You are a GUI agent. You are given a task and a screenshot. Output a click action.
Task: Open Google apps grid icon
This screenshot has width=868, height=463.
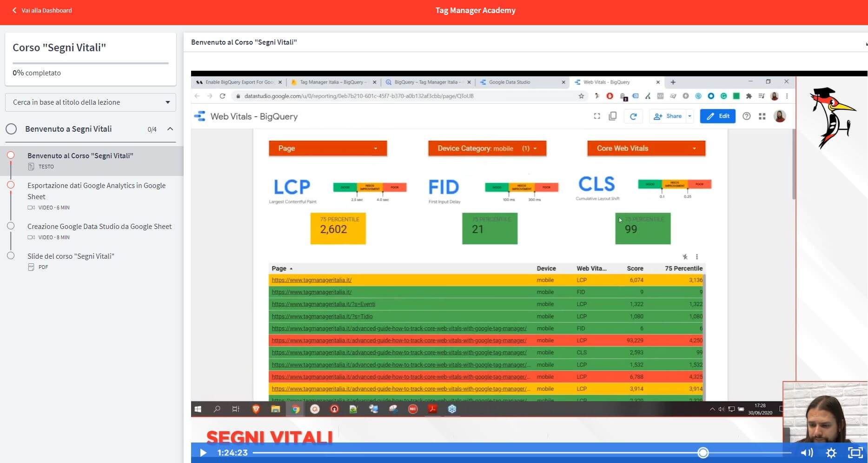coord(762,116)
